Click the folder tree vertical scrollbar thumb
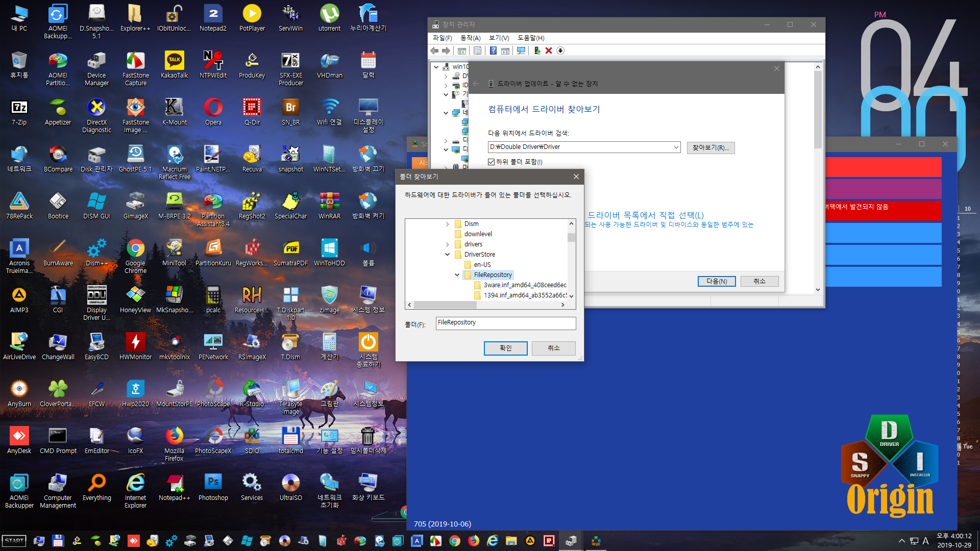Viewport: 980px width, 551px height. click(571, 238)
